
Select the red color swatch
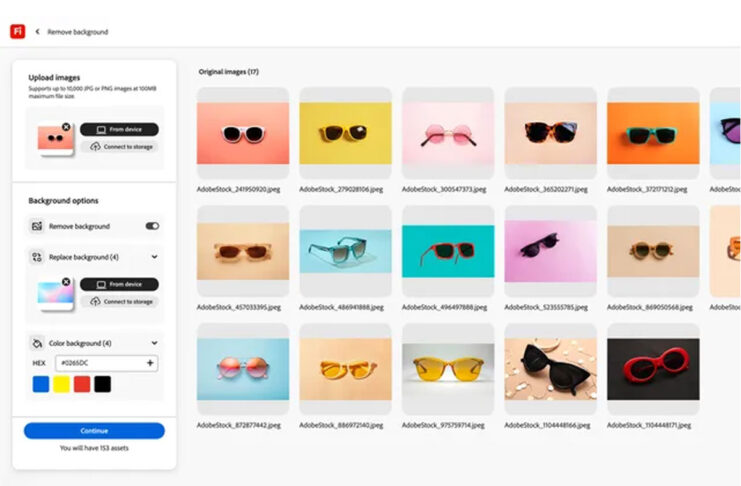82,384
